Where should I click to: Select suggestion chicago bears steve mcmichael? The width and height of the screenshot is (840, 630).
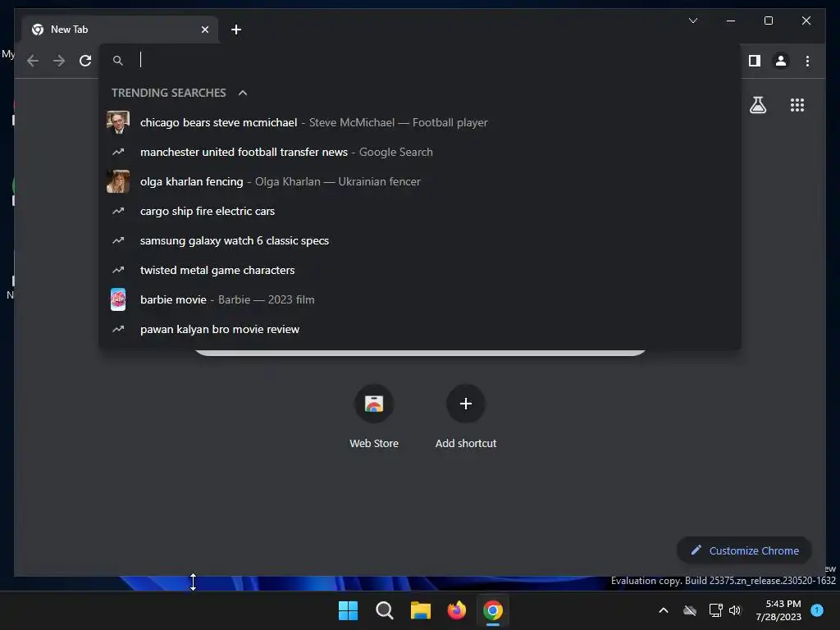pyautogui.click(x=420, y=122)
